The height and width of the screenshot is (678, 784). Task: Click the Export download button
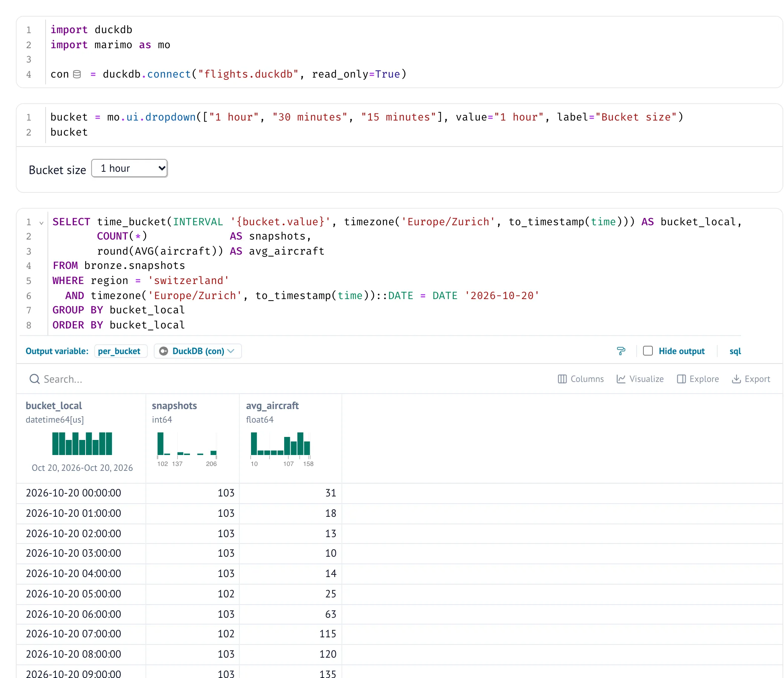[x=751, y=379]
